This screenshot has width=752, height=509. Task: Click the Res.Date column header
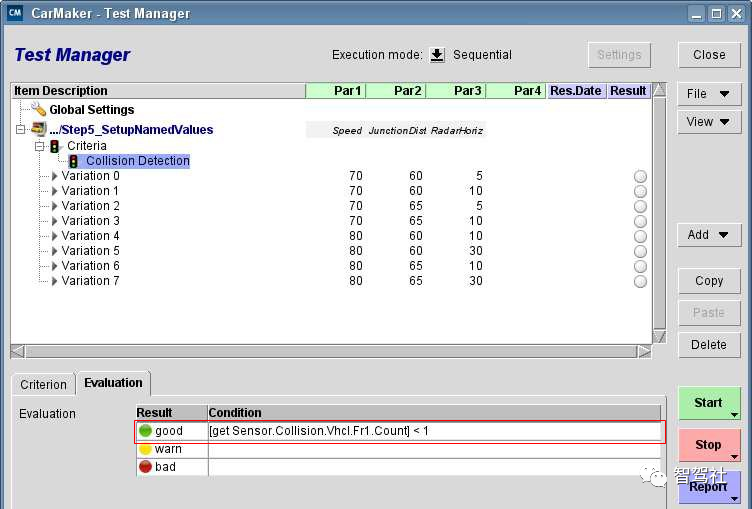576,91
